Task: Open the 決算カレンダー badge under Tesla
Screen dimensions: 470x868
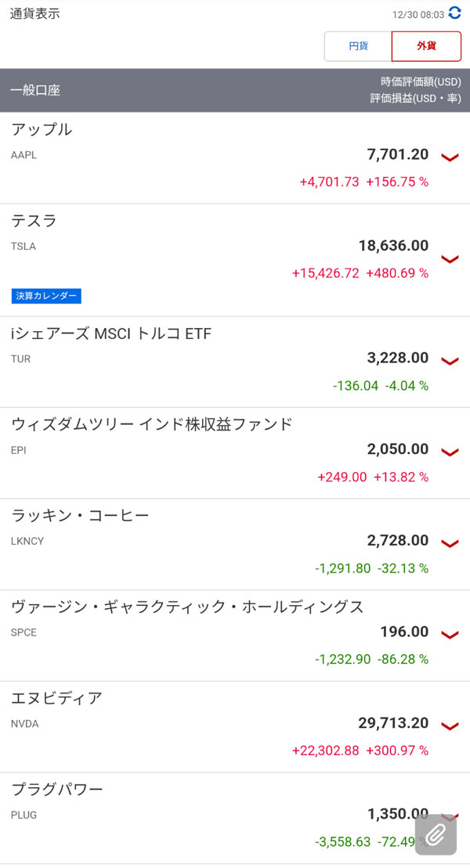Action: click(x=46, y=296)
